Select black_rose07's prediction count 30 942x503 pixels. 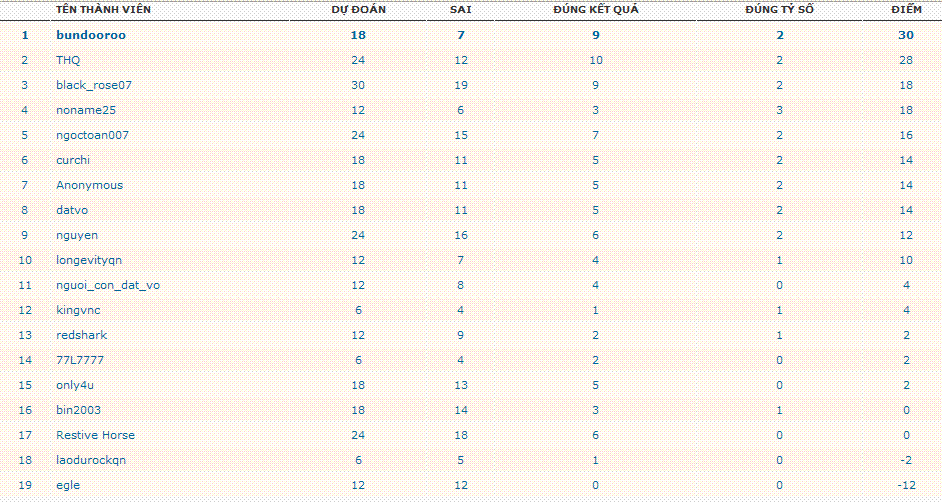(x=358, y=85)
